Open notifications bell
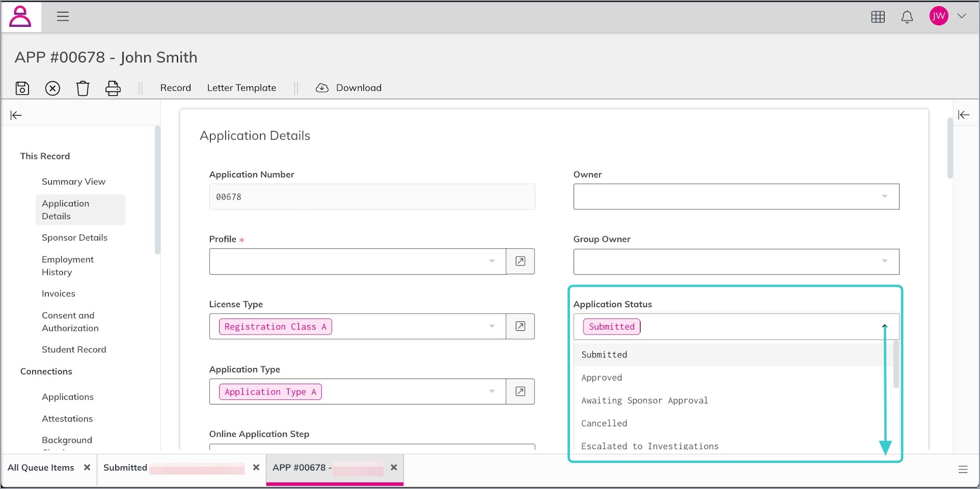The width and height of the screenshot is (980, 489). coord(907,17)
